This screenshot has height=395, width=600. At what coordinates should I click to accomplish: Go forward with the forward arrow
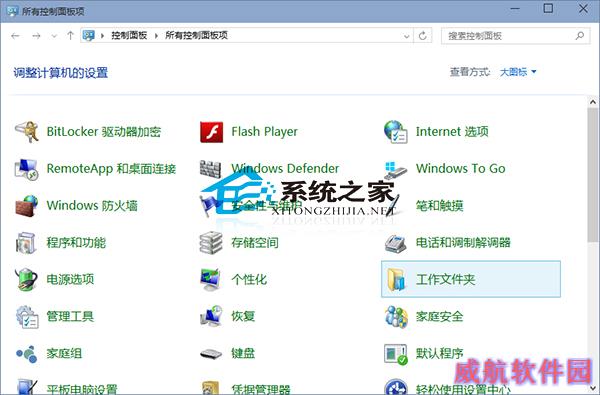click(36, 36)
